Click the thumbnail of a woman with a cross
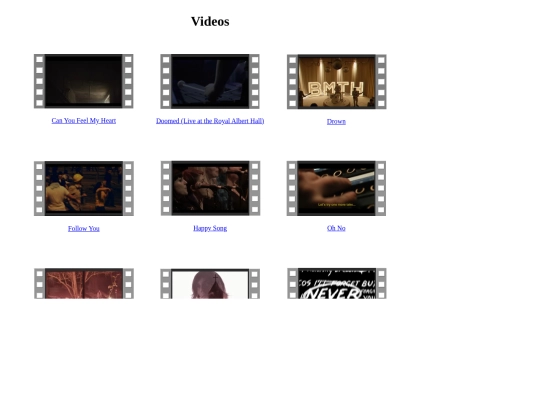This screenshot has width=540, height=405. (210, 284)
